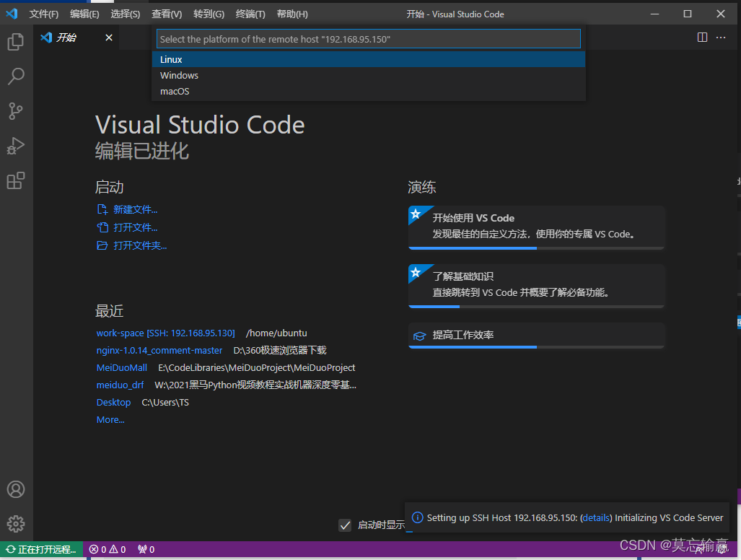Open the 提高工作效率 walkthrough

pos(536,335)
